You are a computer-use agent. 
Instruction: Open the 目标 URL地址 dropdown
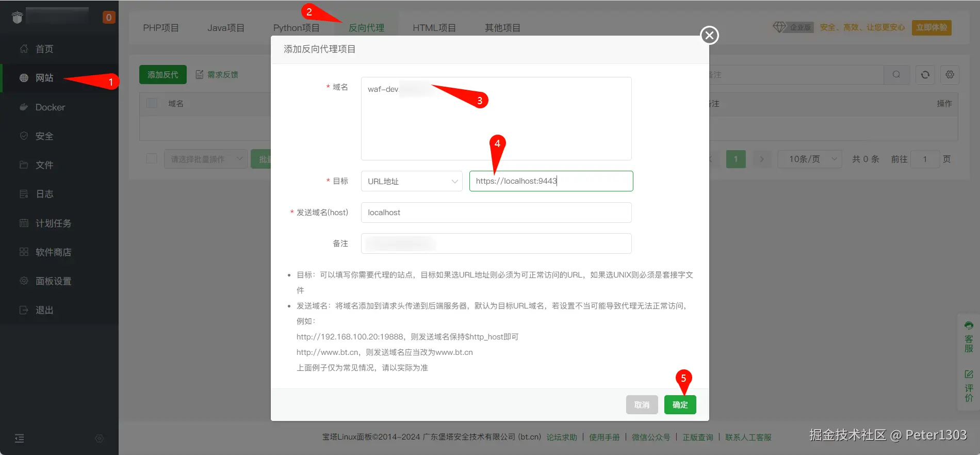(412, 181)
